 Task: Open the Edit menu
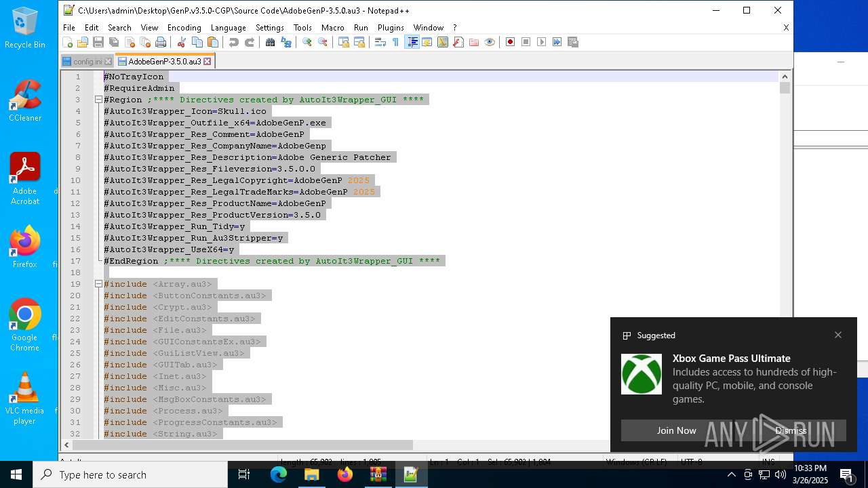click(x=92, y=28)
